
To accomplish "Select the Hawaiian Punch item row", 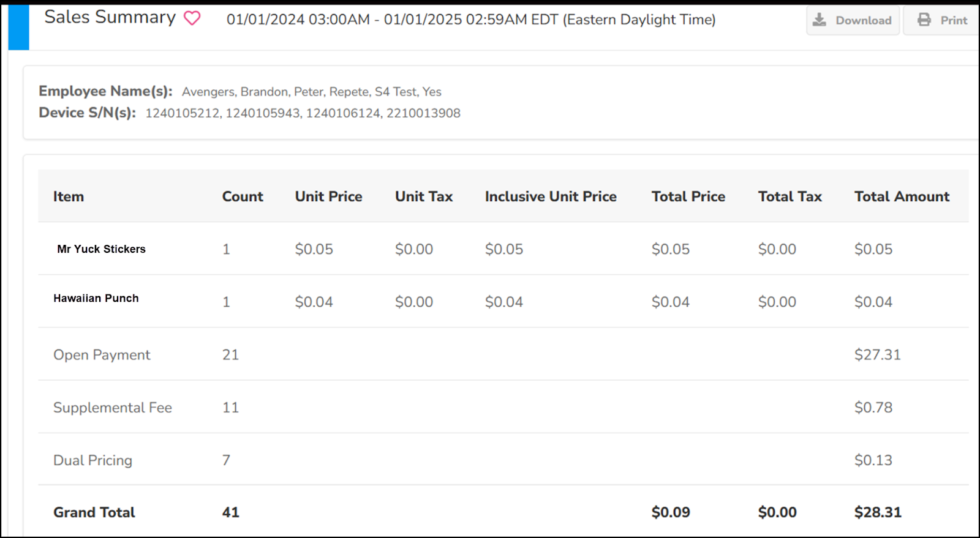I will pos(96,298).
